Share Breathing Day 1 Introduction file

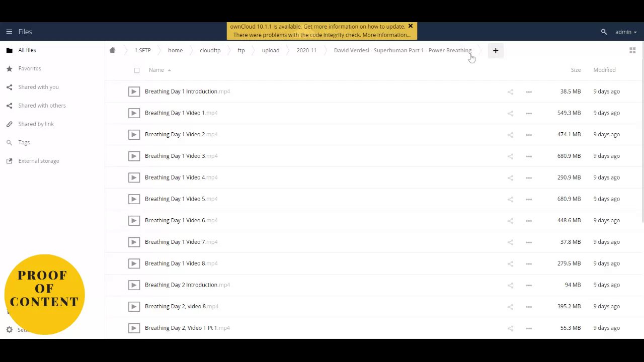point(510,92)
